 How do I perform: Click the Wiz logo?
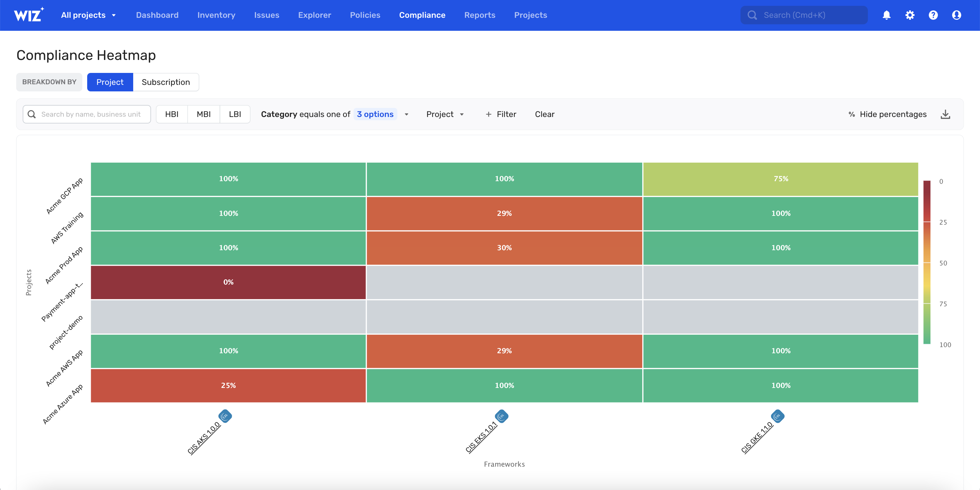click(29, 15)
